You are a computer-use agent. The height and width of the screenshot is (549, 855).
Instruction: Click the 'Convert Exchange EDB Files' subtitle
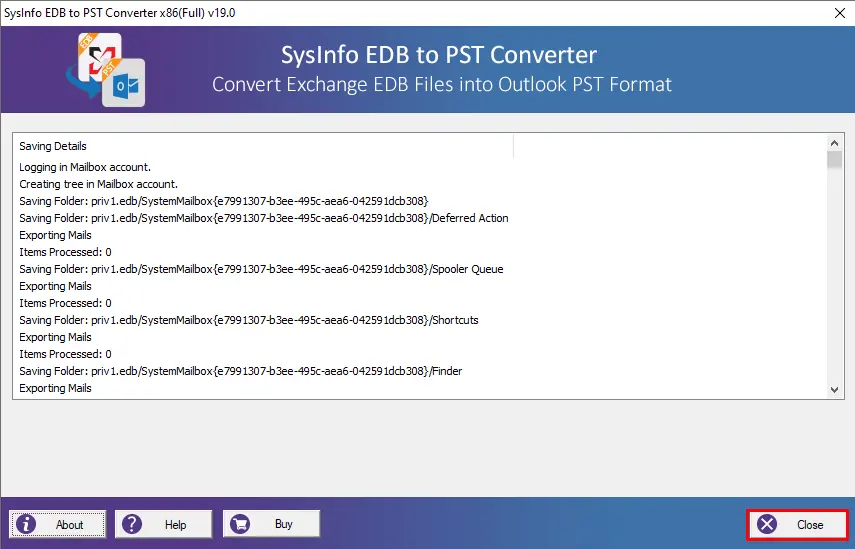pos(442,85)
